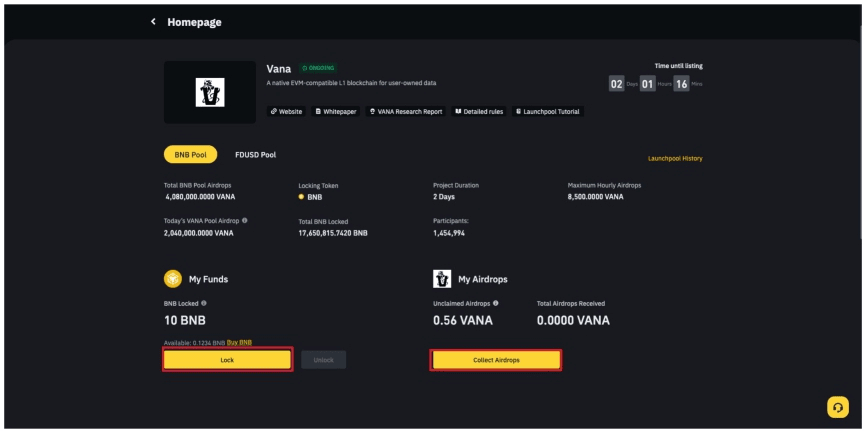
Task: Open the Vana project logo thumbnail
Action: pos(210,92)
